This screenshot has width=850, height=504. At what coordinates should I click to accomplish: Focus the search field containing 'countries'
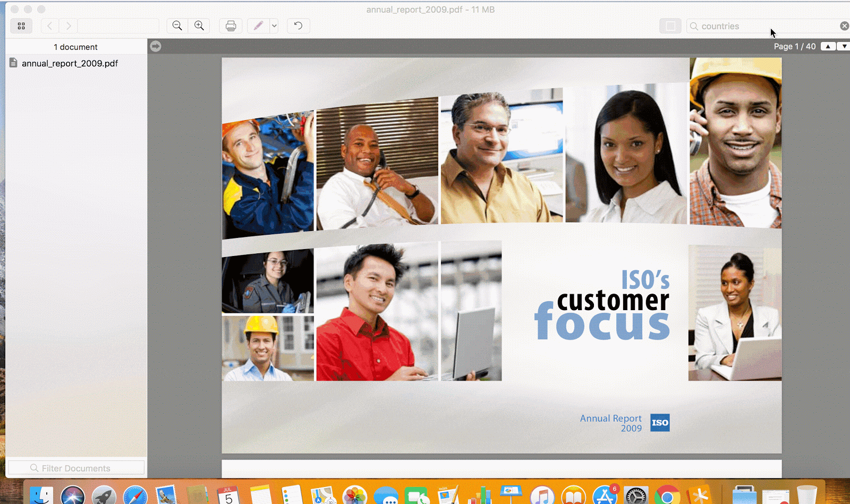pyautogui.click(x=769, y=26)
